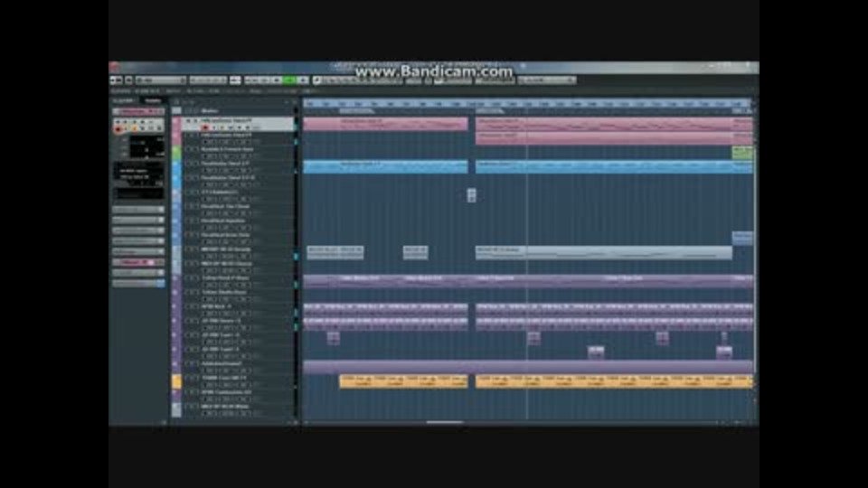Click the pink color strip of the top track
The width and height of the screenshot is (868, 488).
pos(176,124)
